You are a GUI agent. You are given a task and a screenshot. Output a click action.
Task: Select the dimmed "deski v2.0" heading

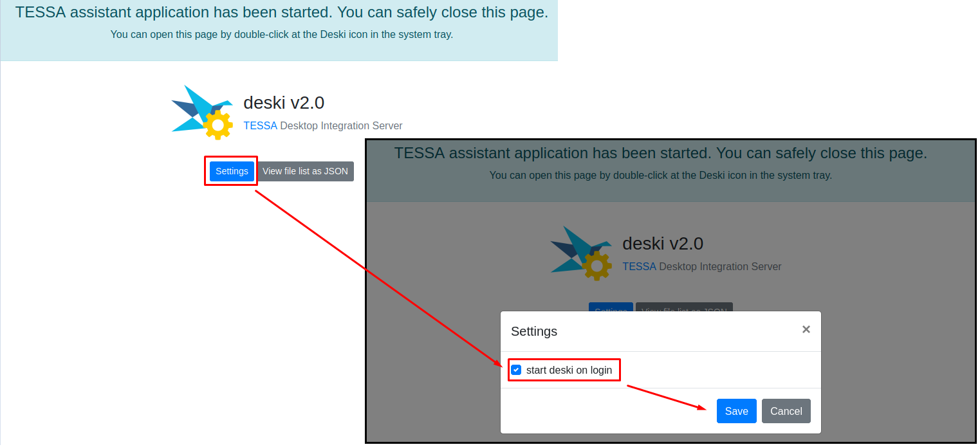[x=663, y=244]
